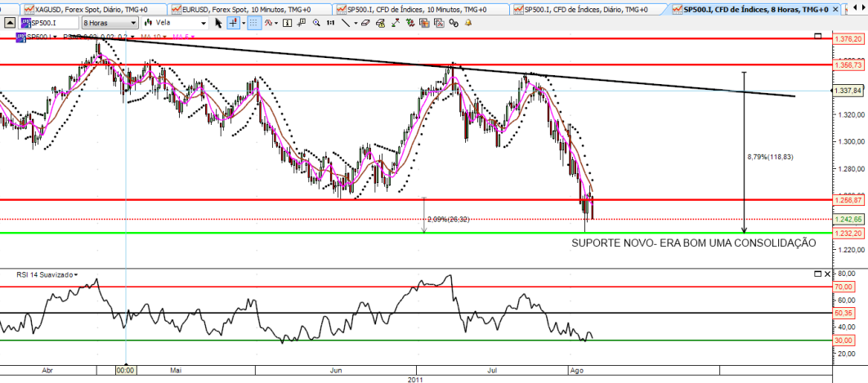Image resolution: width=868 pixels, height=383 pixels.
Task: Click the 1.232,20 support price label
Action: click(x=848, y=234)
